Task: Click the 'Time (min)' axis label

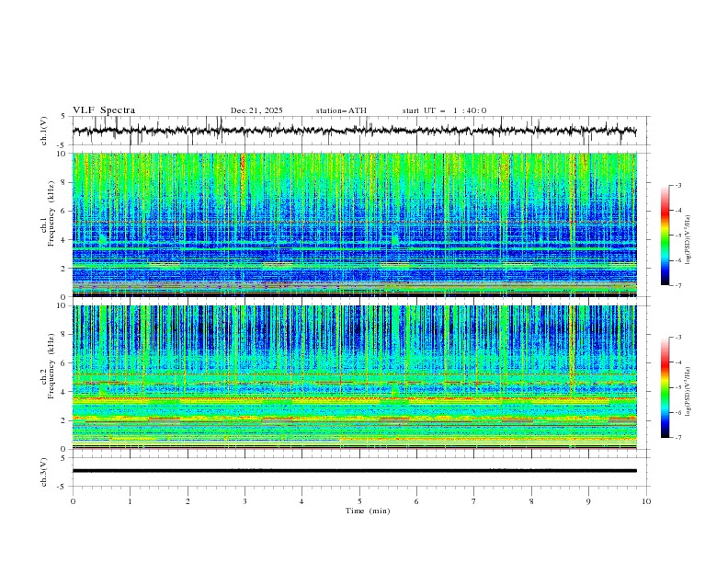Action: pyautogui.click(x=368, y=511)
